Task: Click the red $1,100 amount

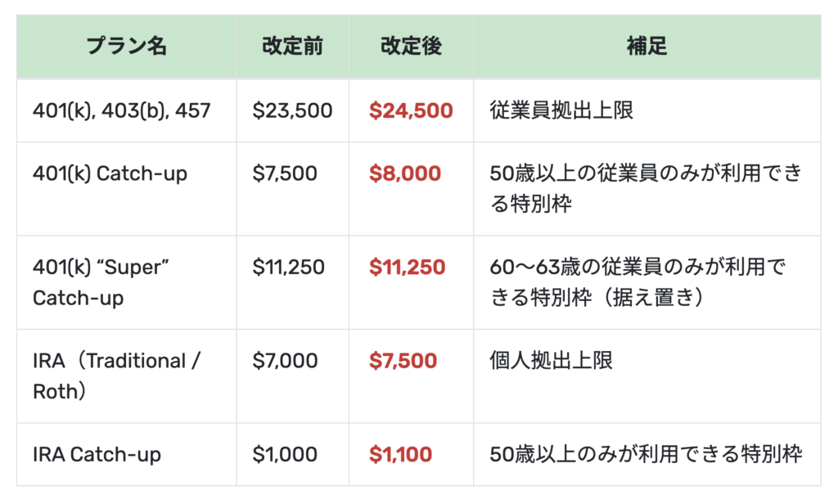Action: (400, 454)
